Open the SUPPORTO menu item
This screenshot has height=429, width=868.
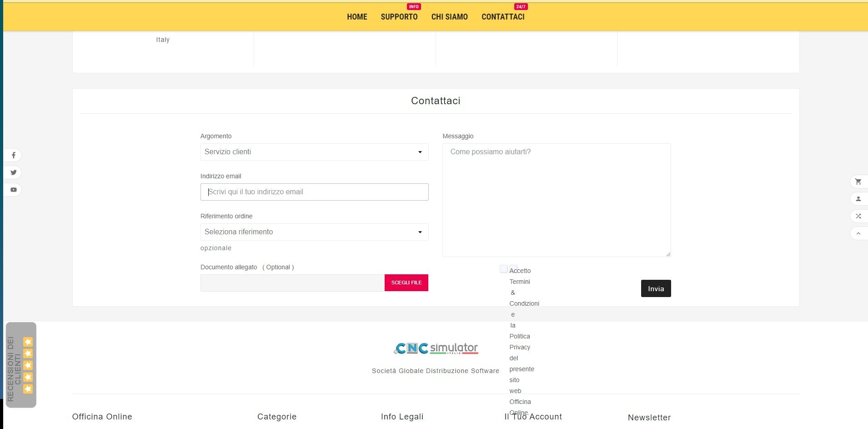[399, 17]
